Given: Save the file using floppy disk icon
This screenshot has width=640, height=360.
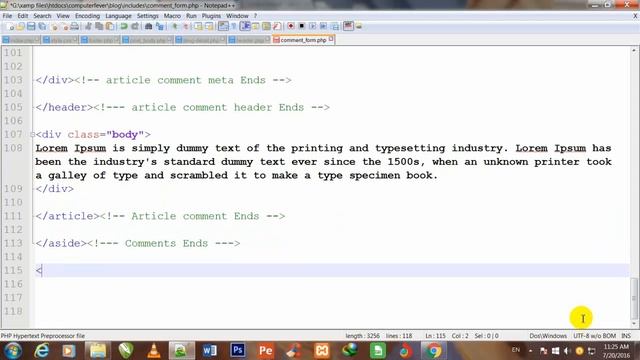Looking at the screenshot, I should coord(31,26).
